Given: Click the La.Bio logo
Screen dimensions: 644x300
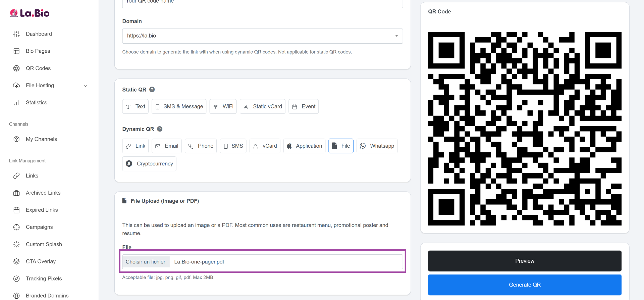Looking at the screenshot, I should (x=30, y=13).
